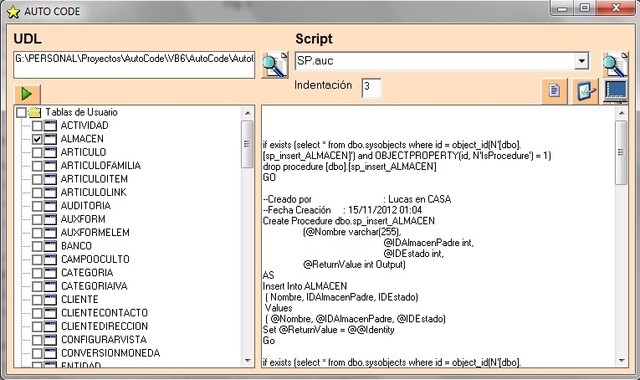The height and width of the screenshot is (380, 640).
Task: Click the table icon beside AUDITORIA
Action: (x=50, y=206)
